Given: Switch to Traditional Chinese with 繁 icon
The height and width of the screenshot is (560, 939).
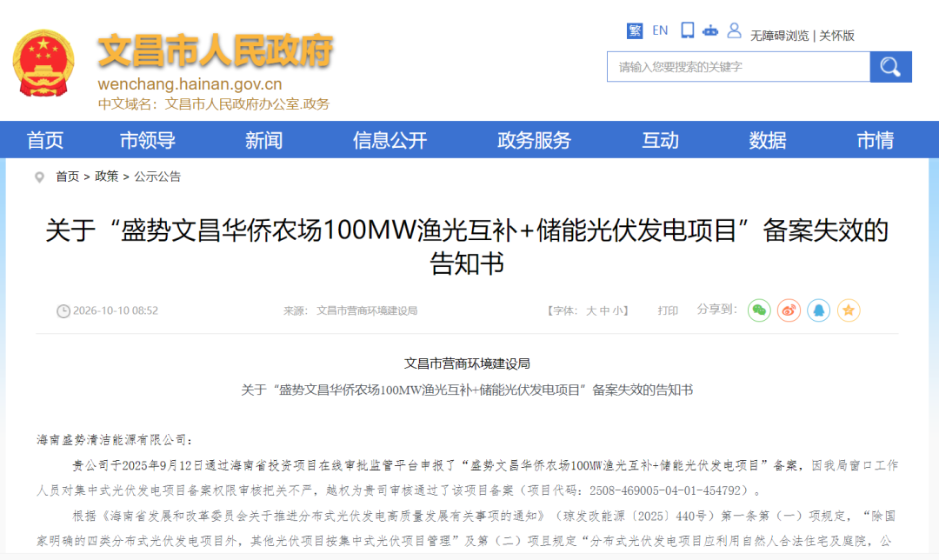Looking at the screenshot, I should (x=634, y=30).
